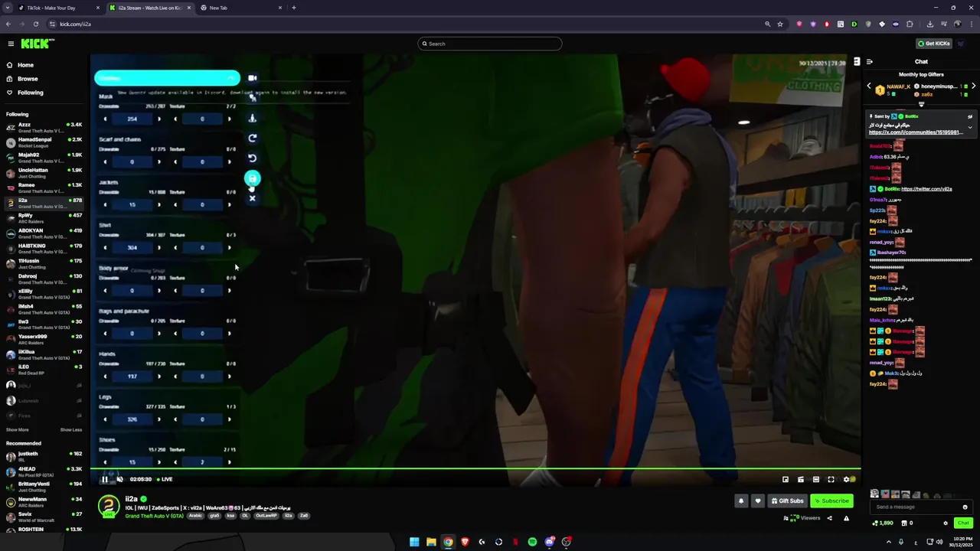980x551 pixels.
Task: Click Show Less in Following list
Action: pos(71,429)
